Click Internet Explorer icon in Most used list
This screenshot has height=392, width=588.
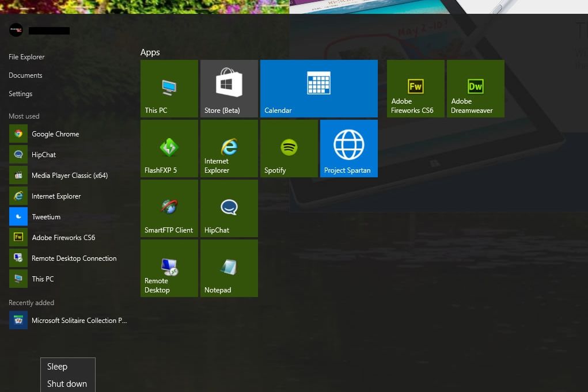(18, 196)
